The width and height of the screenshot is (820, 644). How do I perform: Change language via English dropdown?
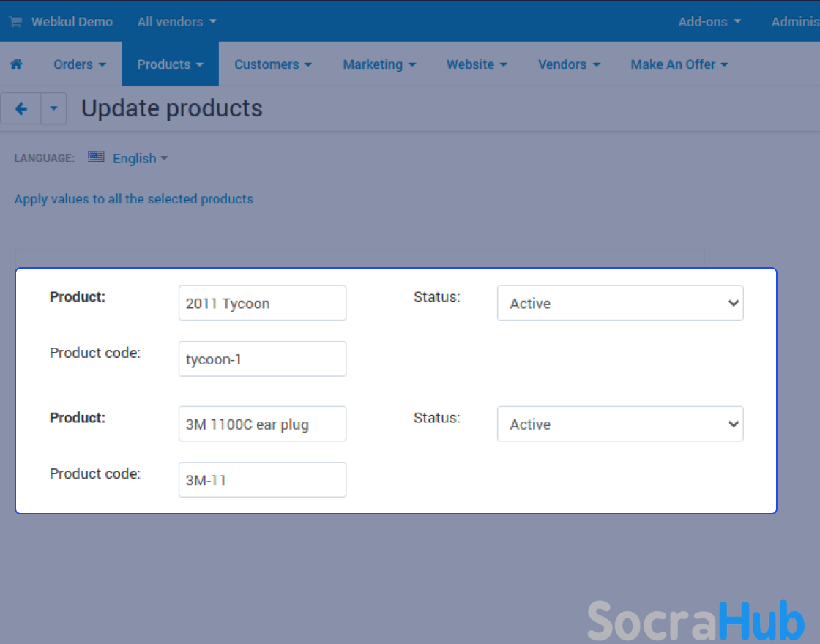click(x=140, y=159)
